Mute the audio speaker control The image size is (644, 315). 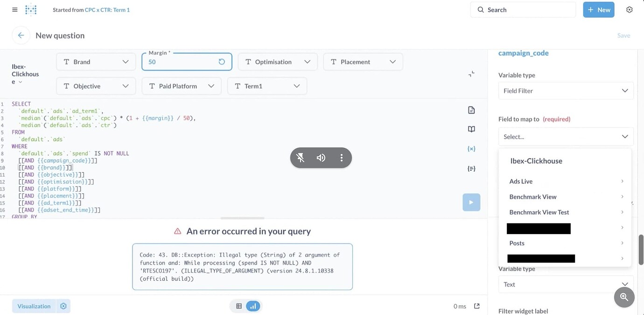[x=321, y=158]
